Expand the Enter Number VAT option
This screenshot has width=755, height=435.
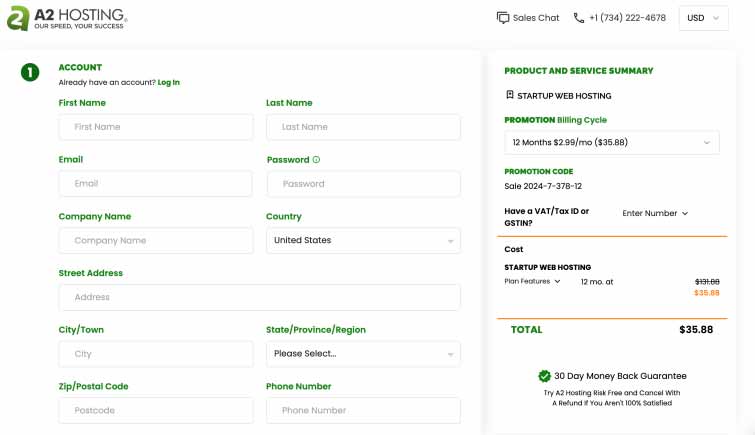pyautogui.click(x=655, y=213)
